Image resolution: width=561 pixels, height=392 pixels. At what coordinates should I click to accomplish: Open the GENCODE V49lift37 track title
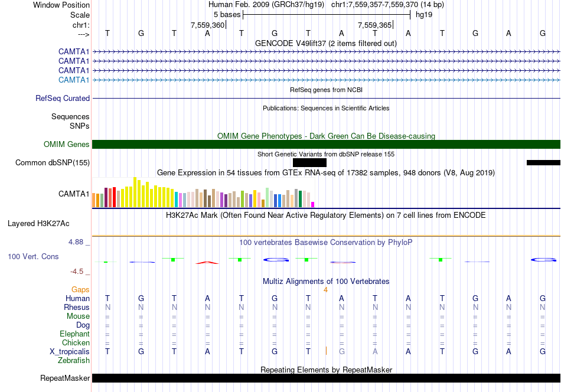[x=326, y=43]
